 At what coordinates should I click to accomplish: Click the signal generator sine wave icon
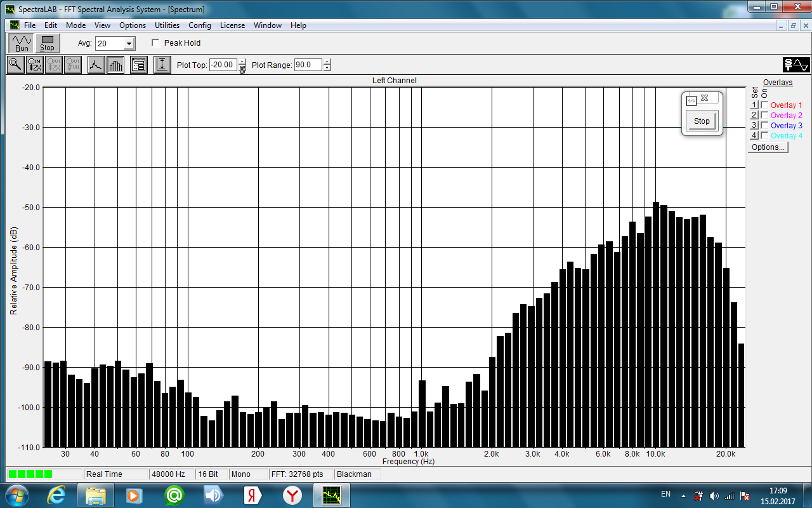click(x=796, y=65)
